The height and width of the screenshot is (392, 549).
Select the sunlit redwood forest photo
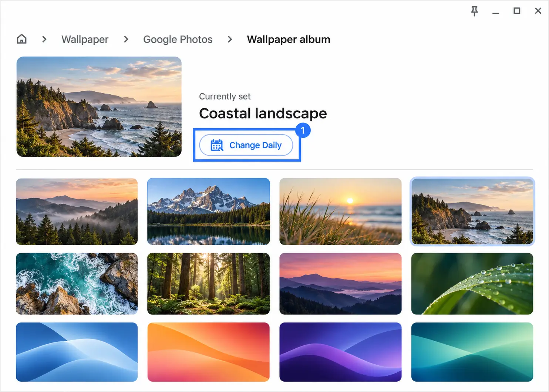[209, 284]
